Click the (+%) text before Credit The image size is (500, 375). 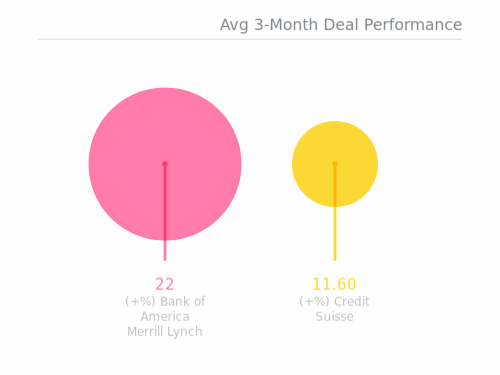tap(314, 301)
